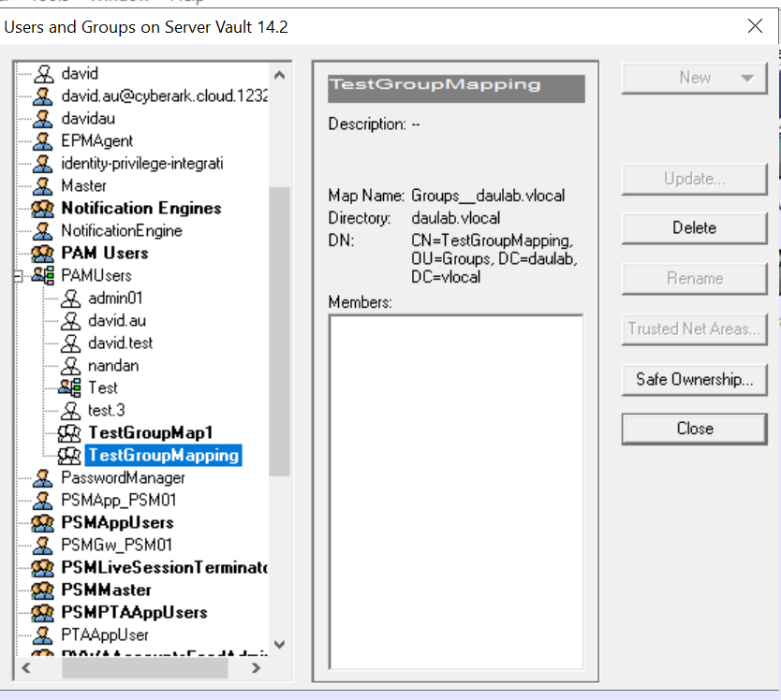Click the TestGroupMapping group icon
The height and width of the screenshot is (700, 781).
pyautogui.click(x=69, y=455)
